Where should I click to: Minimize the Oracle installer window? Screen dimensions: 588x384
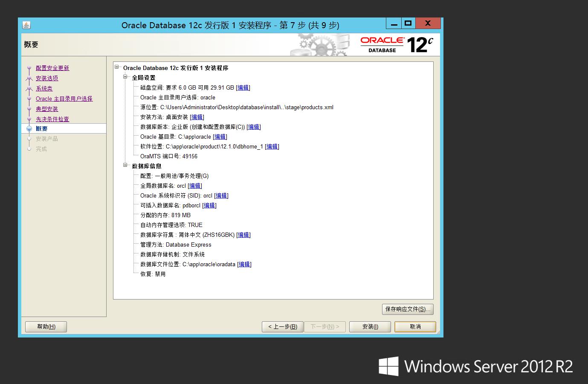tap(394, 23)
